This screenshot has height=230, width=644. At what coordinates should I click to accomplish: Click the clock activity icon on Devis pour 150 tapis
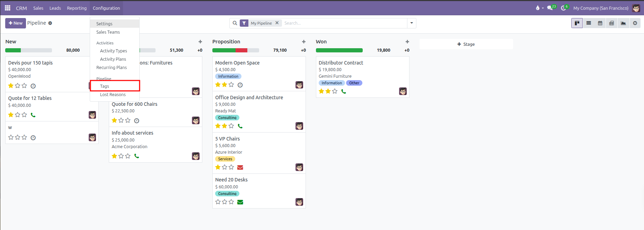pos(33,86)
